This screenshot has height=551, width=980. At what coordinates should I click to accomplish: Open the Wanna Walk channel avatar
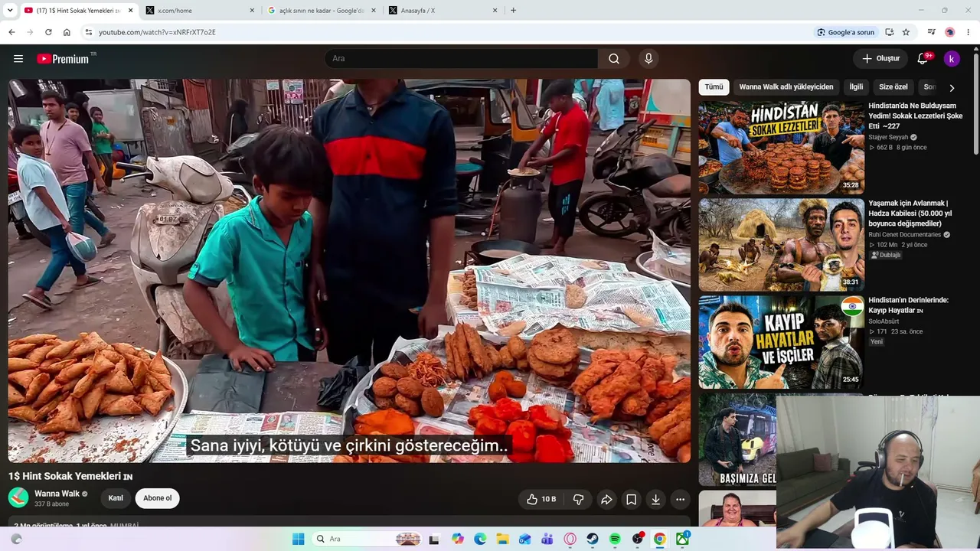coord(18,498)
